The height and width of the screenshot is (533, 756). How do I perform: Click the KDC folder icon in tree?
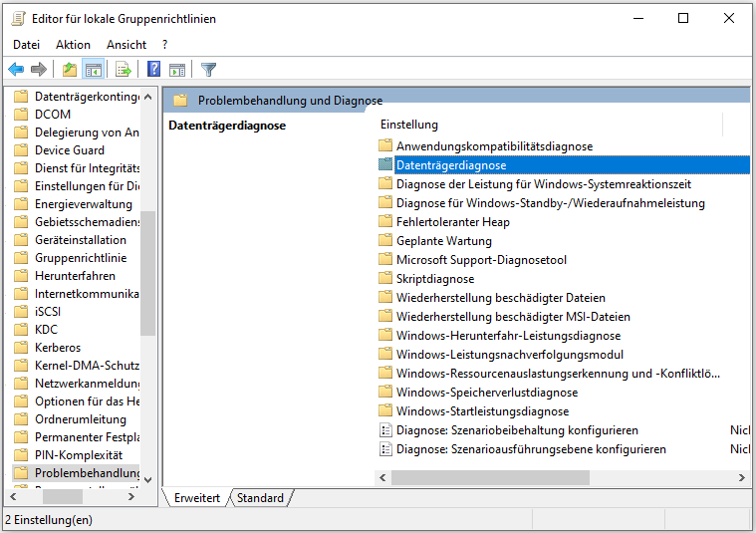click(x=21, y=330)
